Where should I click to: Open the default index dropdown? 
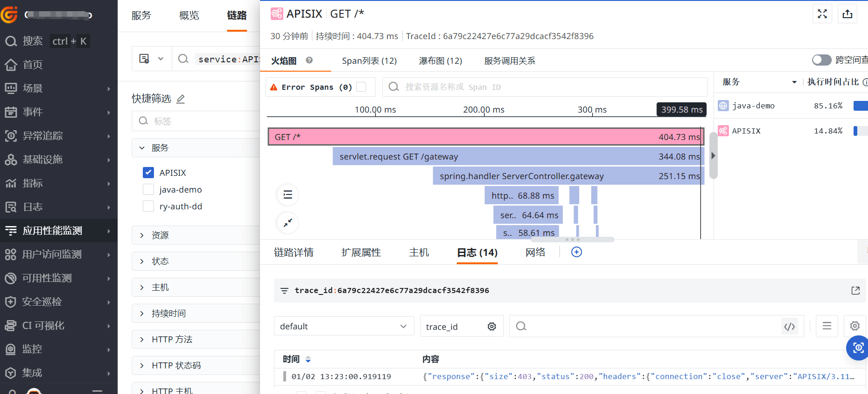[343, 327]
